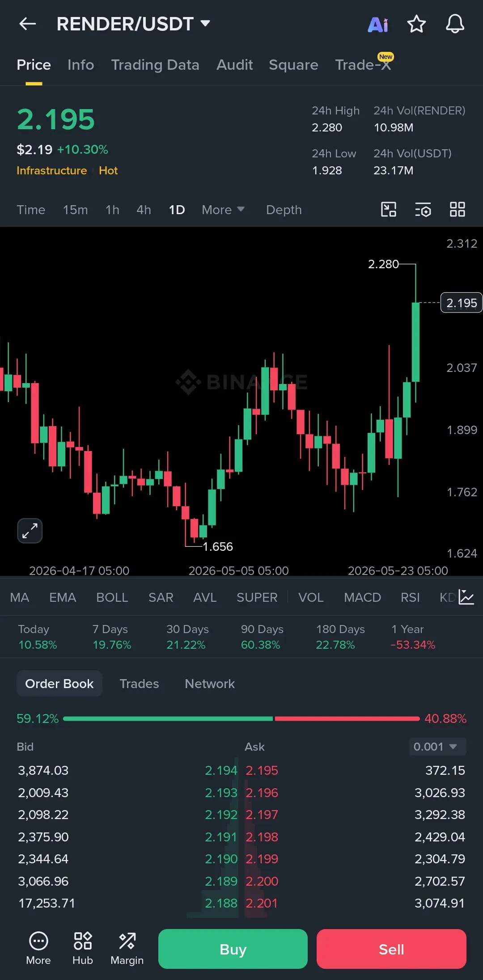
Task: Open the chart grid layout icon
Action: pos(458,209)
